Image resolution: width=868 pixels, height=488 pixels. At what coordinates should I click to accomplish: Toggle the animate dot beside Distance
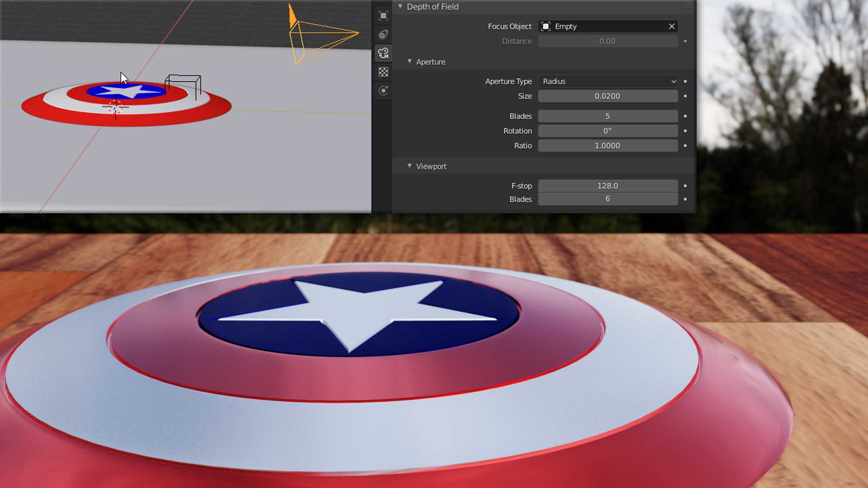685,41
